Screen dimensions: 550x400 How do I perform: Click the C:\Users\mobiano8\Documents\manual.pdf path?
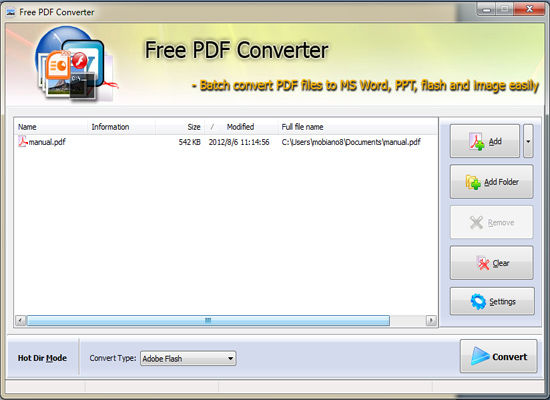351,142
